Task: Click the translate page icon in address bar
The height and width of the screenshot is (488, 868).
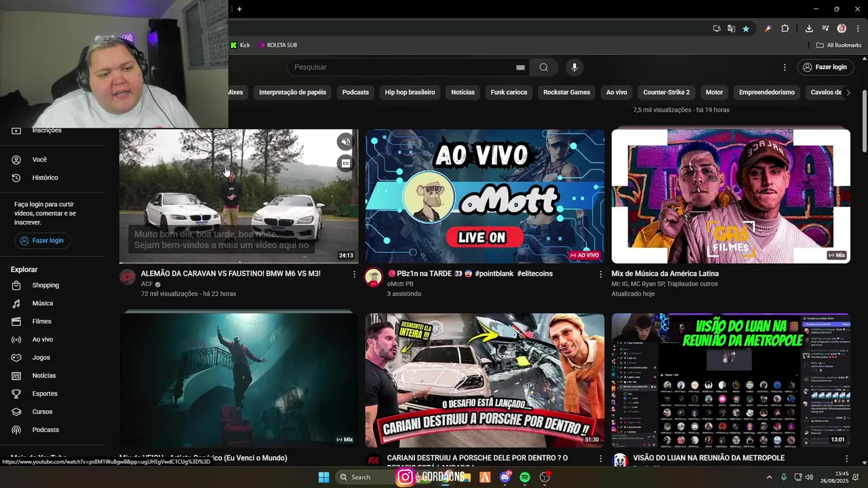Action: pyautogui.click(x=731, y=28)
